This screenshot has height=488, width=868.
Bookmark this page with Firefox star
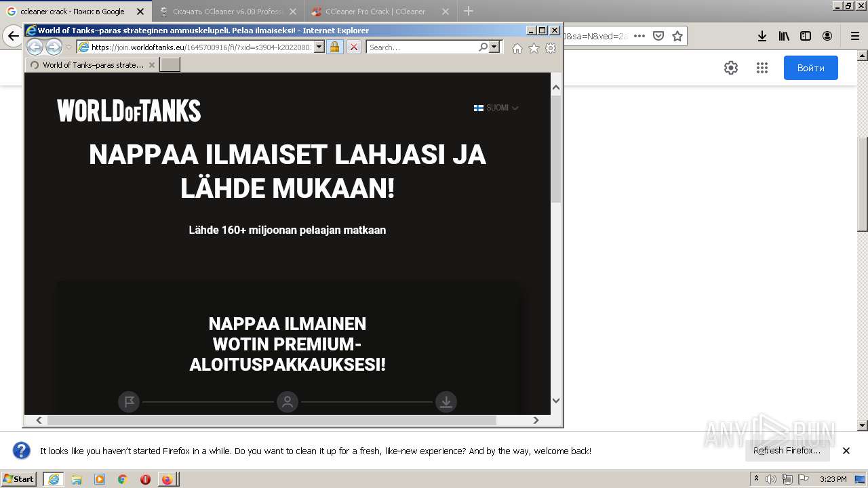tap(677, 36)
